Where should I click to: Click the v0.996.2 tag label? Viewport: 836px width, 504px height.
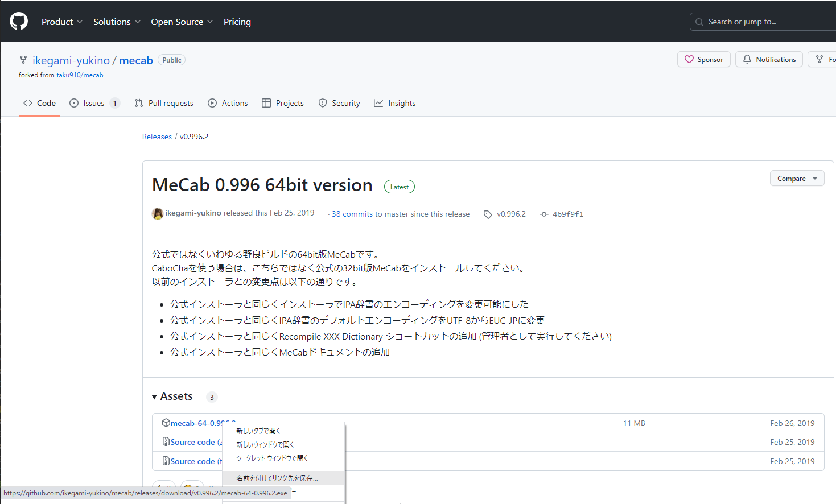pyautogui.click(x=511, y=214)
